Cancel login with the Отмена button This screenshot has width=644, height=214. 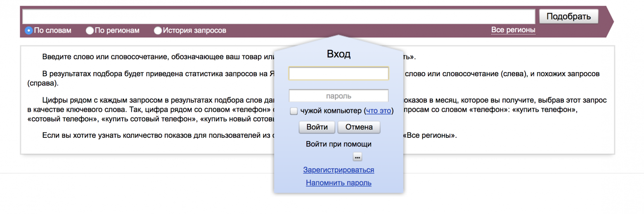[x=359, y=127]
